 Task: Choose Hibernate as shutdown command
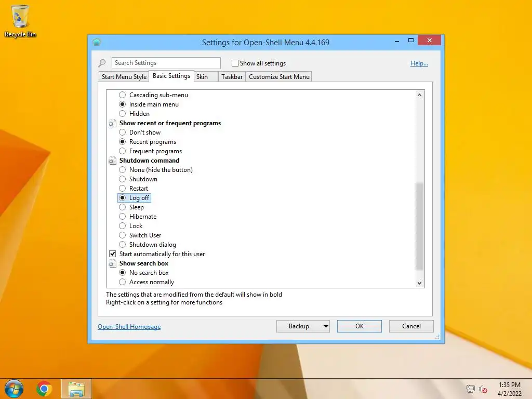122,217
